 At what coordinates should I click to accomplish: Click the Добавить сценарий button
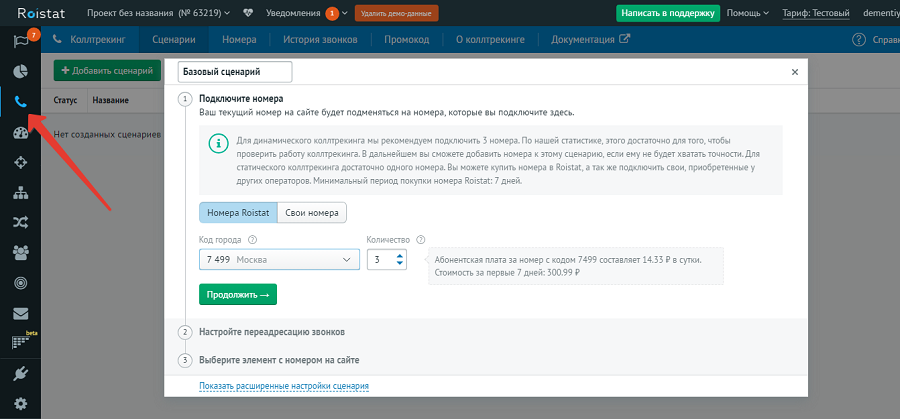pyautogui.click(x=107, y=71)
